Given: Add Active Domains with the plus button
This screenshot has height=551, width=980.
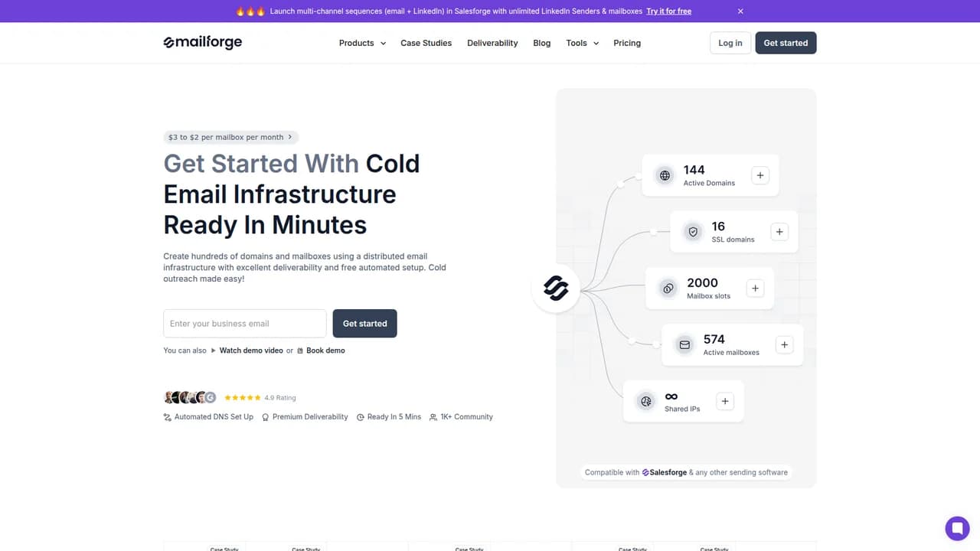Looking at the screenshot, I should 760,175.
